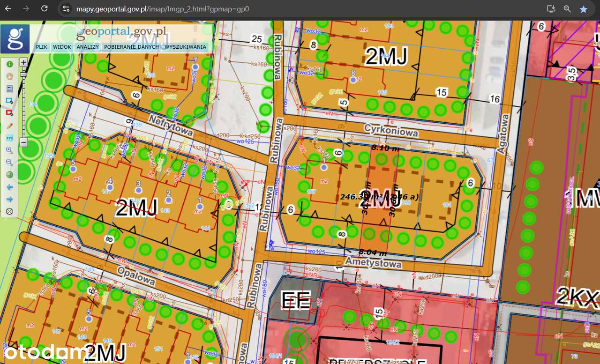The image size is (600, 364).
Task: Expand the POBIERANIE DANYCH menu
Action: pyautogui.click(x=132, y=47)
